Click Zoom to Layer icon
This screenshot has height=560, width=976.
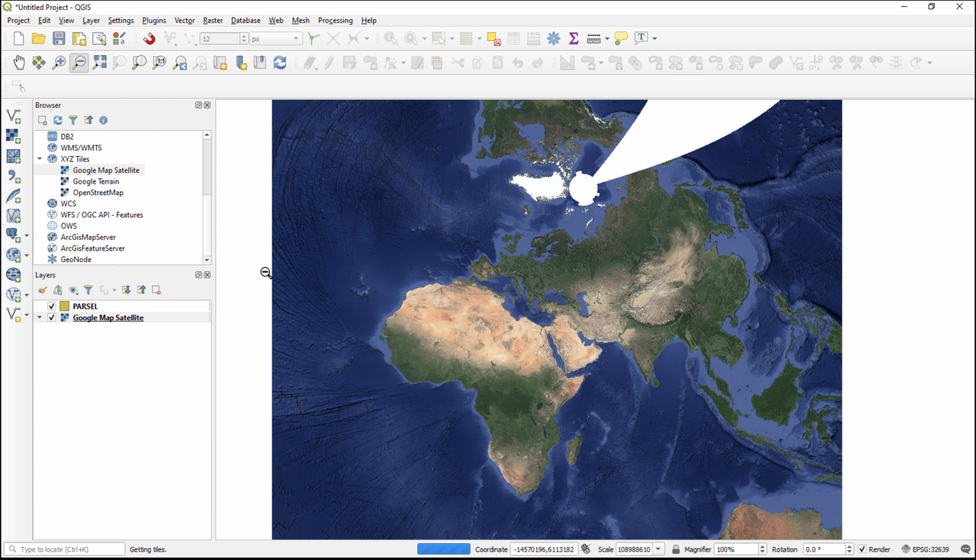point(140,62)
